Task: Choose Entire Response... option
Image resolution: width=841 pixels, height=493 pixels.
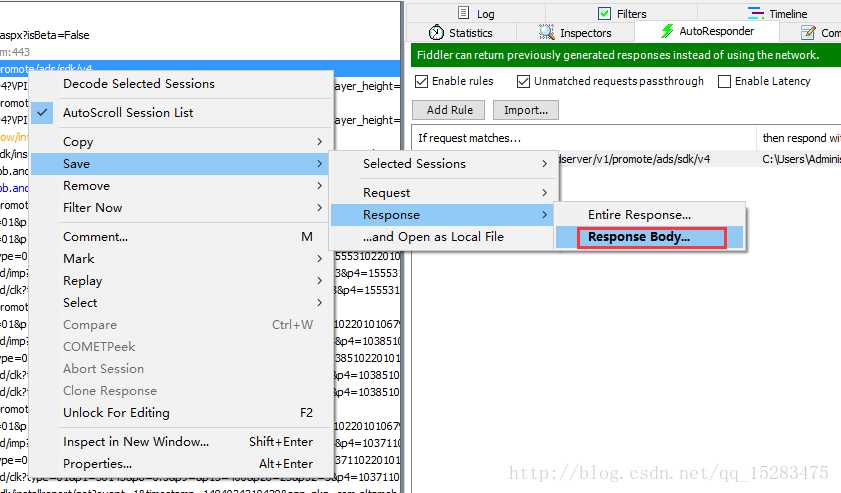Action: 650,215
